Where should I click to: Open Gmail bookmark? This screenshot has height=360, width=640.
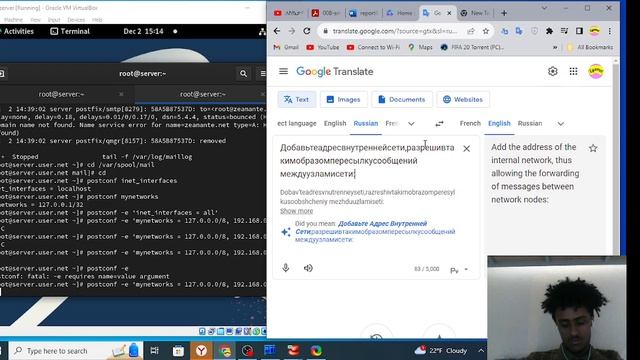click(287, 47)
